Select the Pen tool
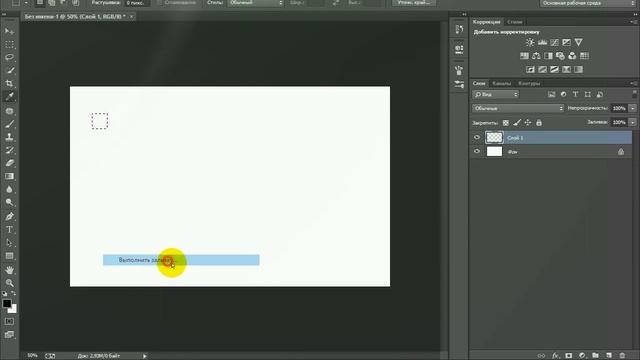Viewport: 640px width, 360px height. tap(9, 216)
